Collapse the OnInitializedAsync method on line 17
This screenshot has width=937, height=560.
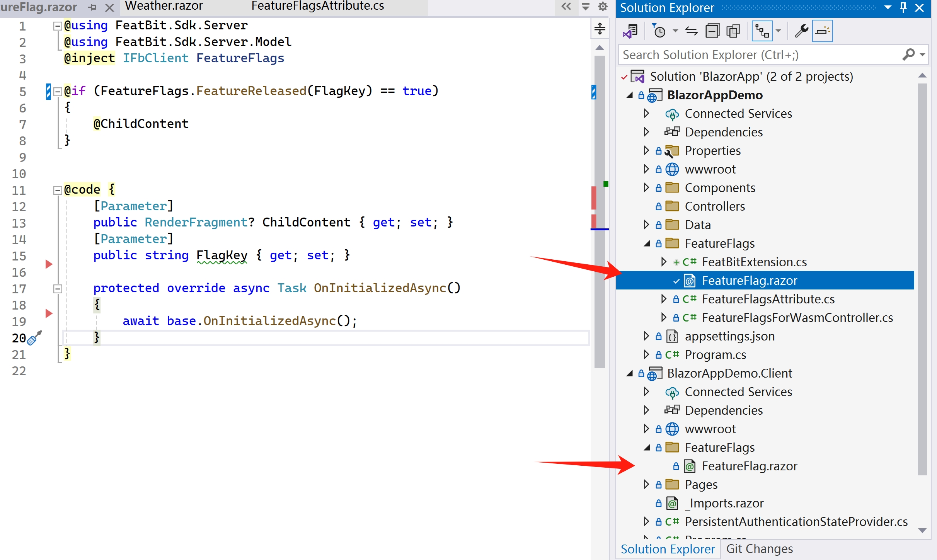57,289
